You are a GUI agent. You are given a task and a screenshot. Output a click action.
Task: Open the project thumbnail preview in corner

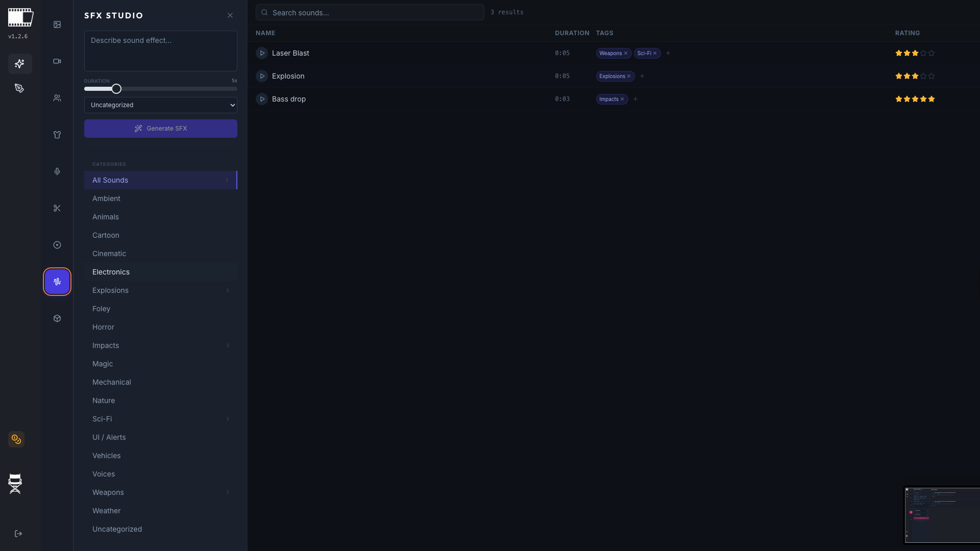[942, 515]
